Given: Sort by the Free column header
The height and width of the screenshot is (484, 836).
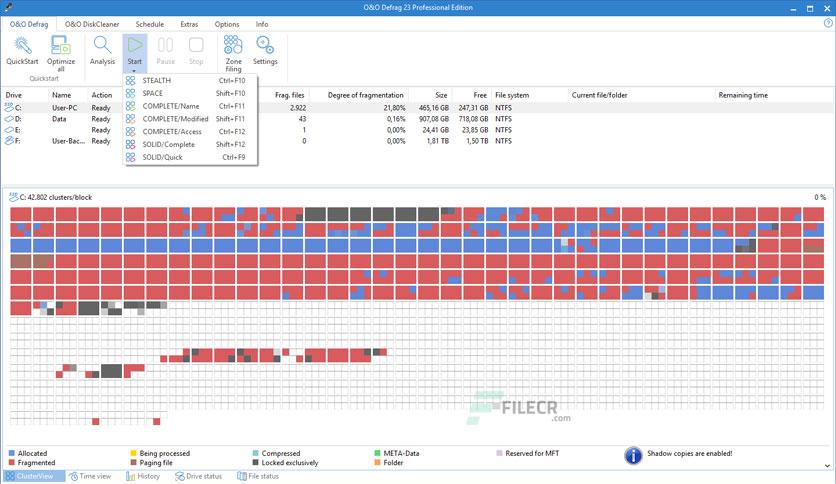Looking at the screenshot, I should point(480,95).
